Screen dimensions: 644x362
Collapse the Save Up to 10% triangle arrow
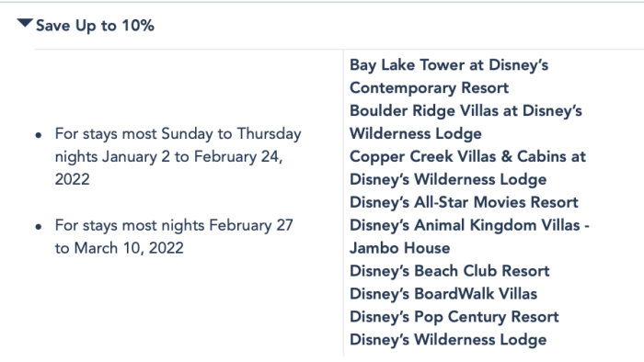coord(25,23)
